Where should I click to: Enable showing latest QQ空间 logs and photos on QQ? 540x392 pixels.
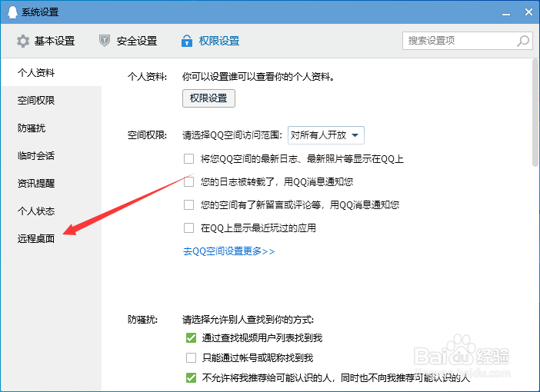pyautogui.click(x=188, y=158)
